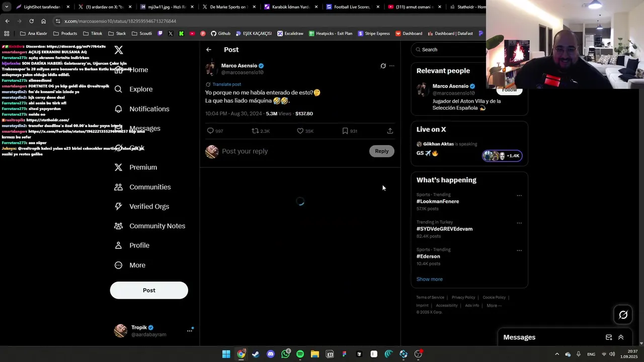Open the Windows Start menu
Image resolution: width=644 pixels, height=362 pixels.
tap(226, 354)
